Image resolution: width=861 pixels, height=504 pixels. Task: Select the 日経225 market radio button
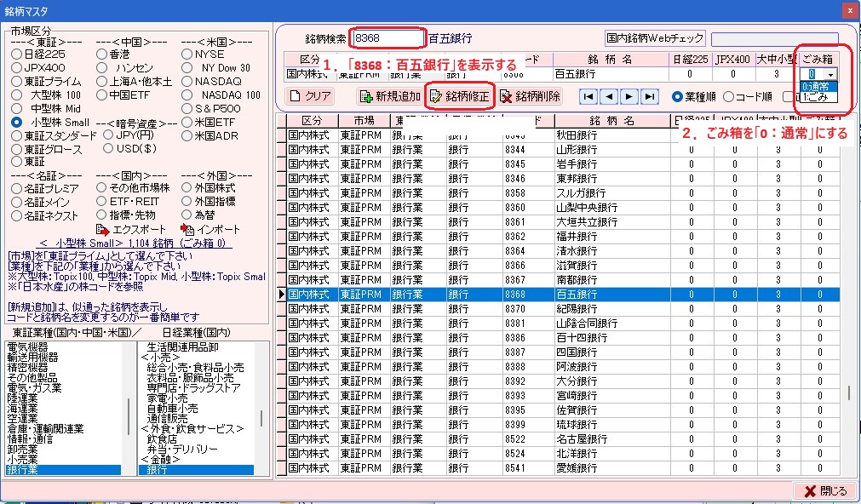16,54
